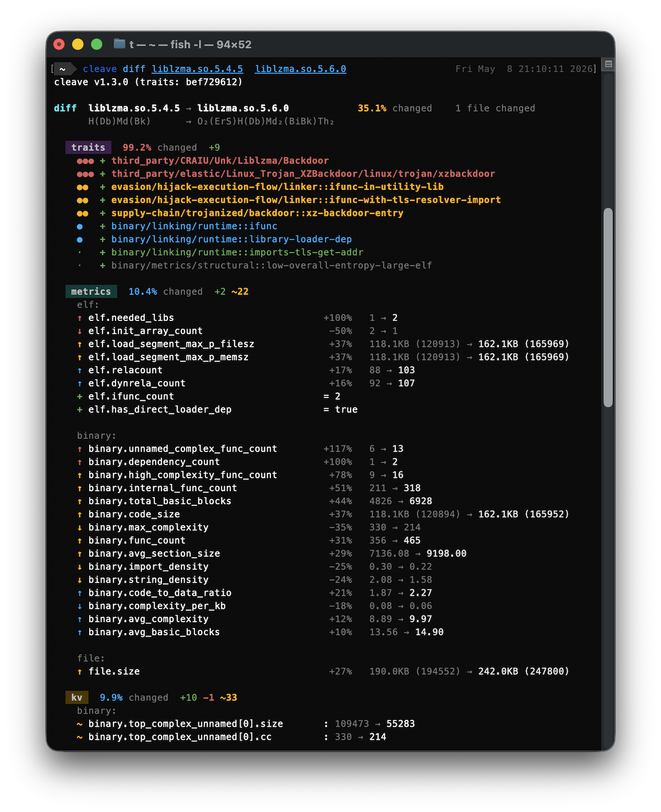Screen dimensions: 661x812
Task: Click the binary.max_complexity metric name
Action: click(x=148, y=527)
